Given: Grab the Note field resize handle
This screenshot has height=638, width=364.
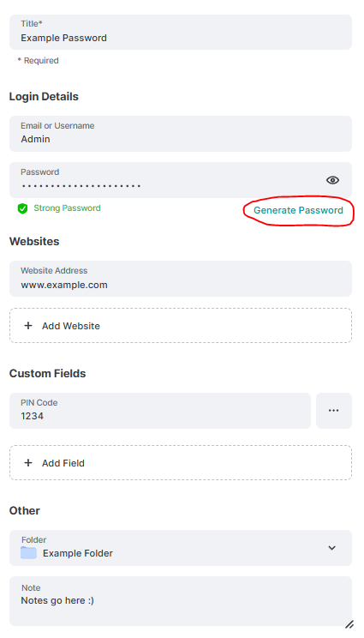Looking at the screenshot, I should 349,624.
